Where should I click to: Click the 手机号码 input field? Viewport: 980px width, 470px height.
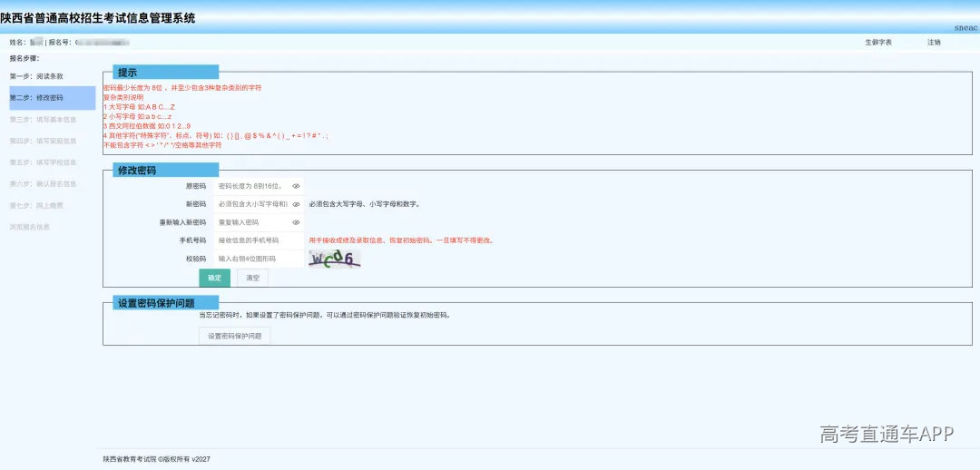(259, 240)
